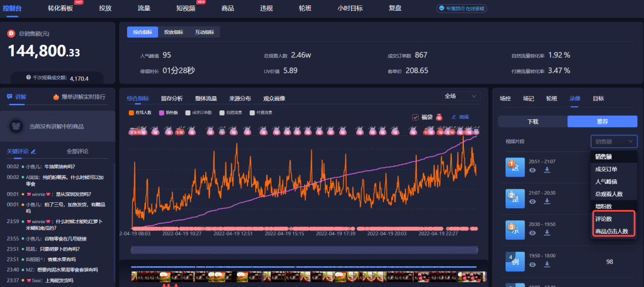The height and width of the screenshot is (287, 644).
Task: Download the 19:50 - 18:00 video clip
Action: point(547,264)
